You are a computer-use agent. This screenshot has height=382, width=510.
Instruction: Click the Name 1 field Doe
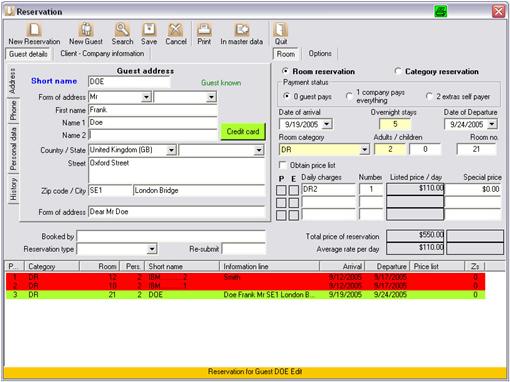153,123
